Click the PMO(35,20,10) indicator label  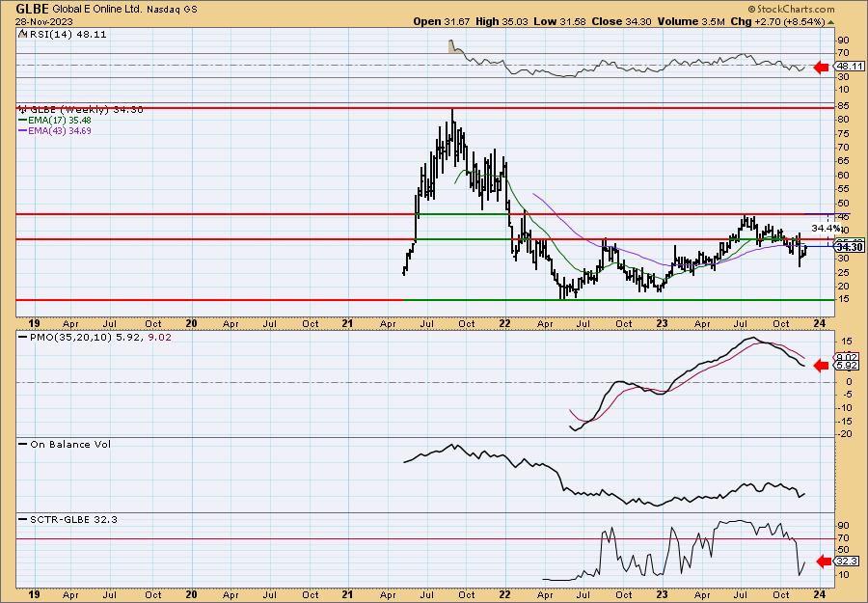click(x=100, y=337)
